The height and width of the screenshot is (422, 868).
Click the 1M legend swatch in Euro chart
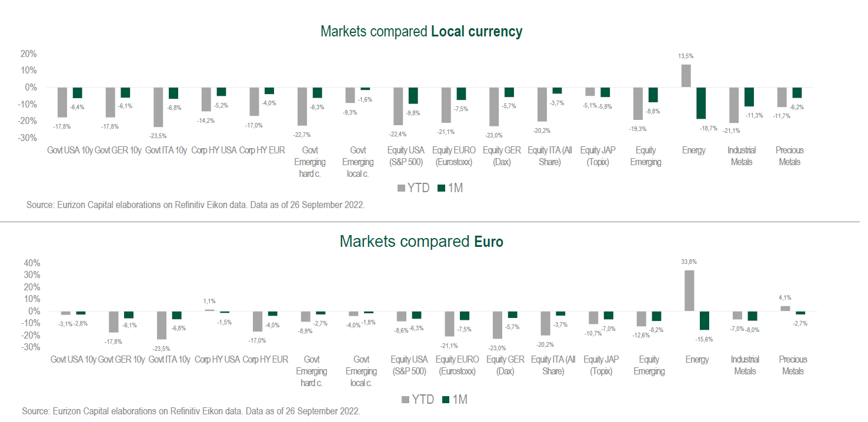click(446, 400)
